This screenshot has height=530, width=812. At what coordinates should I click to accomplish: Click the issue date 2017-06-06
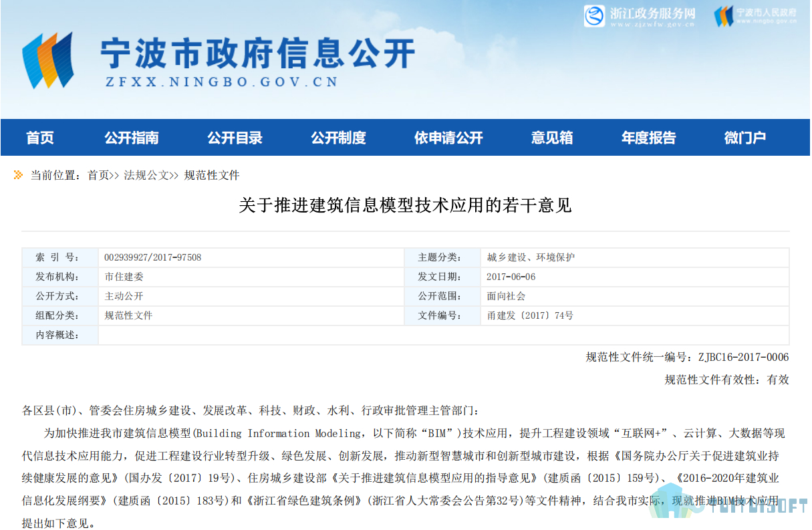[511, 277]
